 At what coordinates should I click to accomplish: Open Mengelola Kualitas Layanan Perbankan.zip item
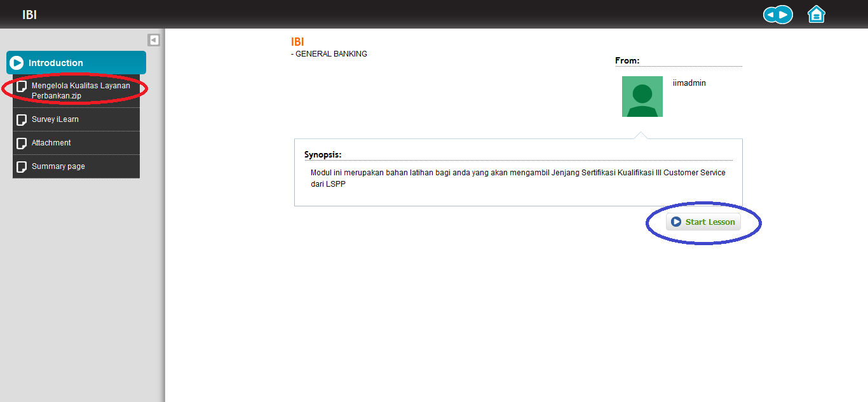pos(76,91)
